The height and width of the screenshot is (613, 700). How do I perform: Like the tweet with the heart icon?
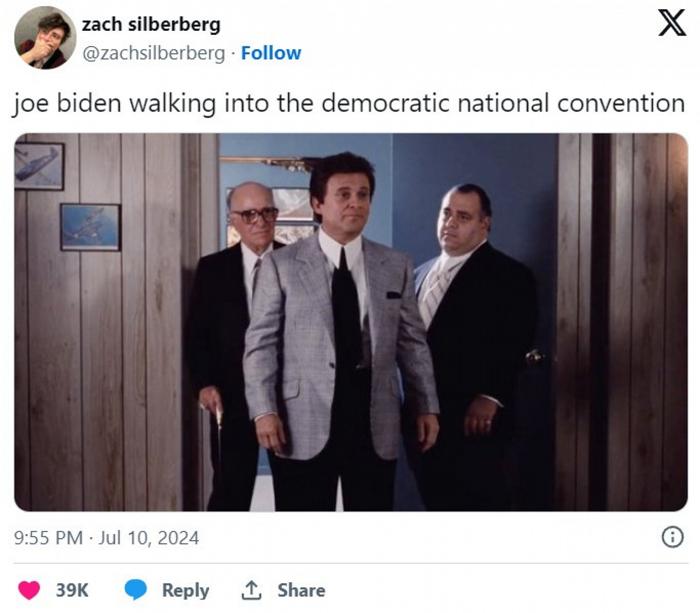click(x=29, y=590)
